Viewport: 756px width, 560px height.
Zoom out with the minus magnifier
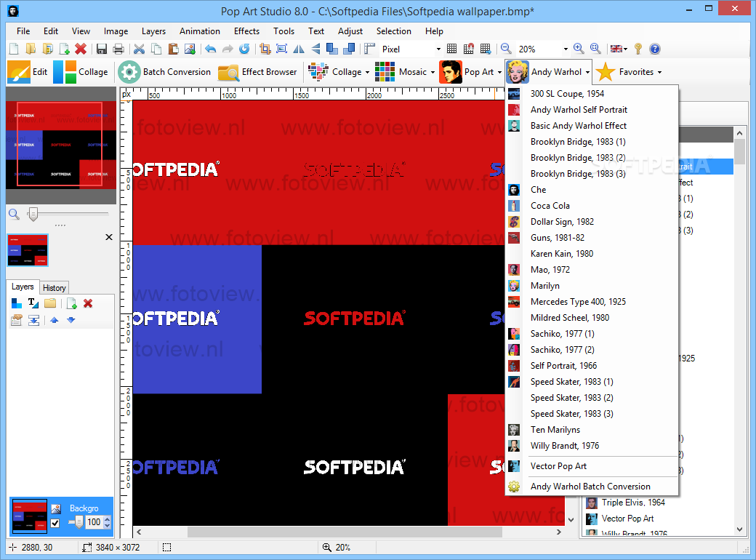point(506,49)
